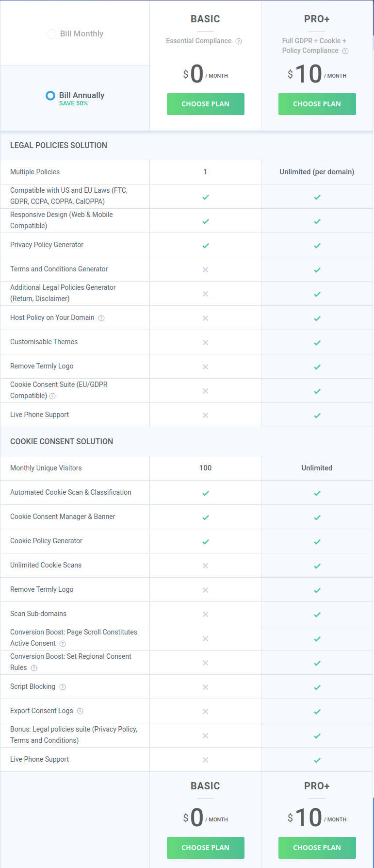Click the question mark next to Policy Compliance

pos(344,50)
